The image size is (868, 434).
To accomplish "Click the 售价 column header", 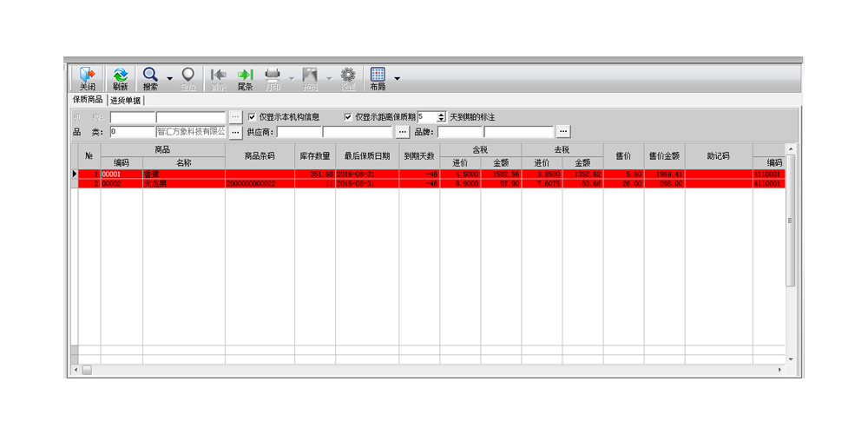I will click(x=623, y=156).
